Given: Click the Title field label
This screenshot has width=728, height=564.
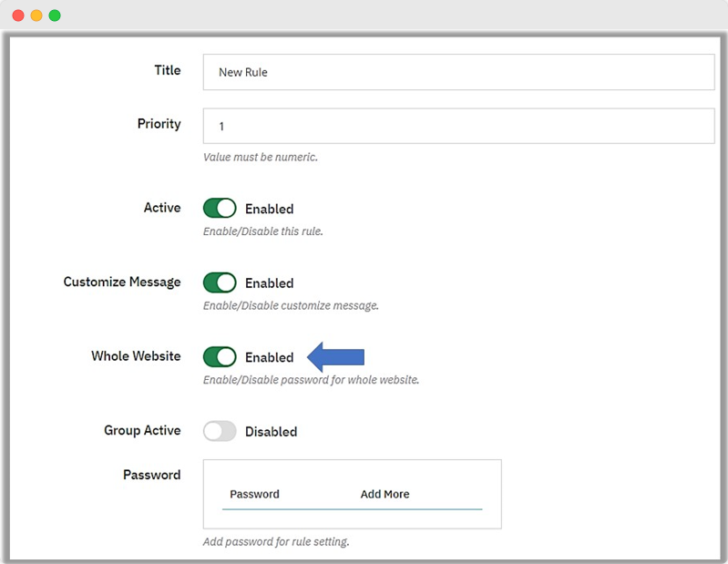Looking at the screenshot, I should (x=167, y=70).
